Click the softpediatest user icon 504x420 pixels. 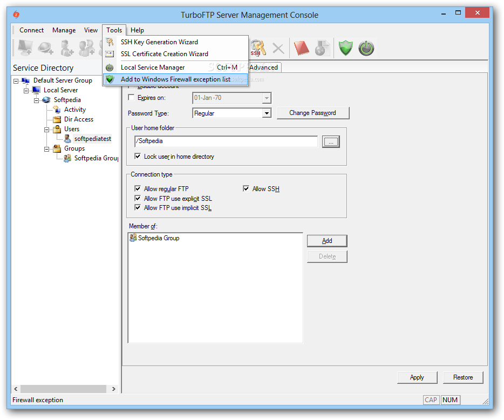click(x=67, y=139)
